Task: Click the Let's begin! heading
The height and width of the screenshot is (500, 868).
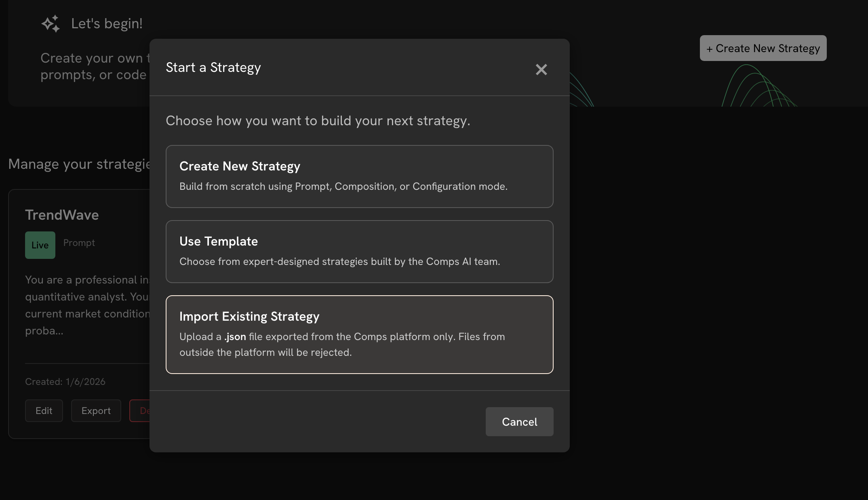Action: click(107, 23)
